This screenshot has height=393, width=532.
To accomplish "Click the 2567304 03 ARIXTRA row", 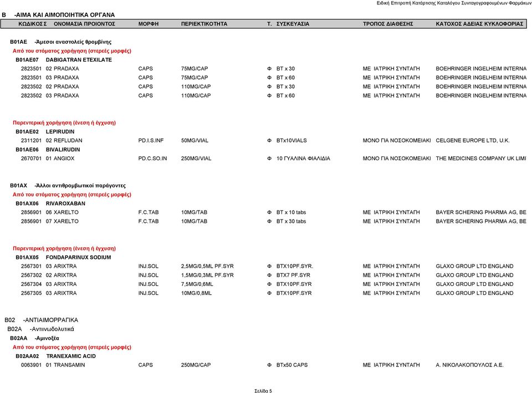I will coord(267,284).
